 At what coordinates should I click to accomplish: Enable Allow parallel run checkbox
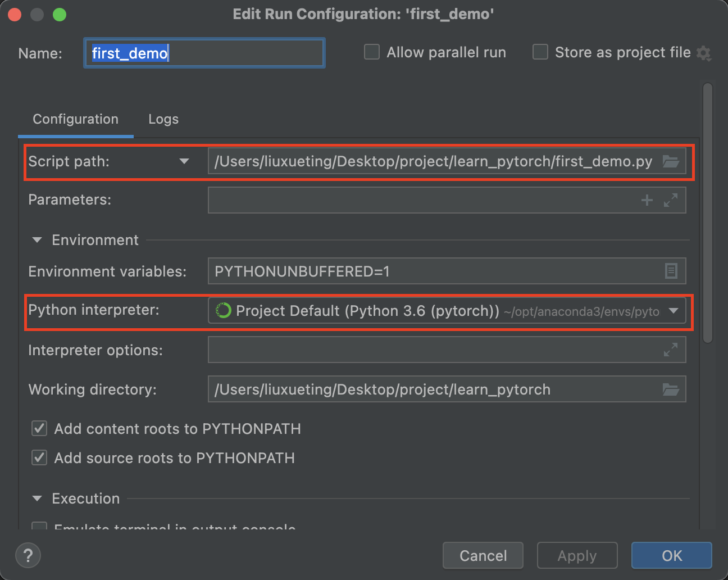(372, 52)
